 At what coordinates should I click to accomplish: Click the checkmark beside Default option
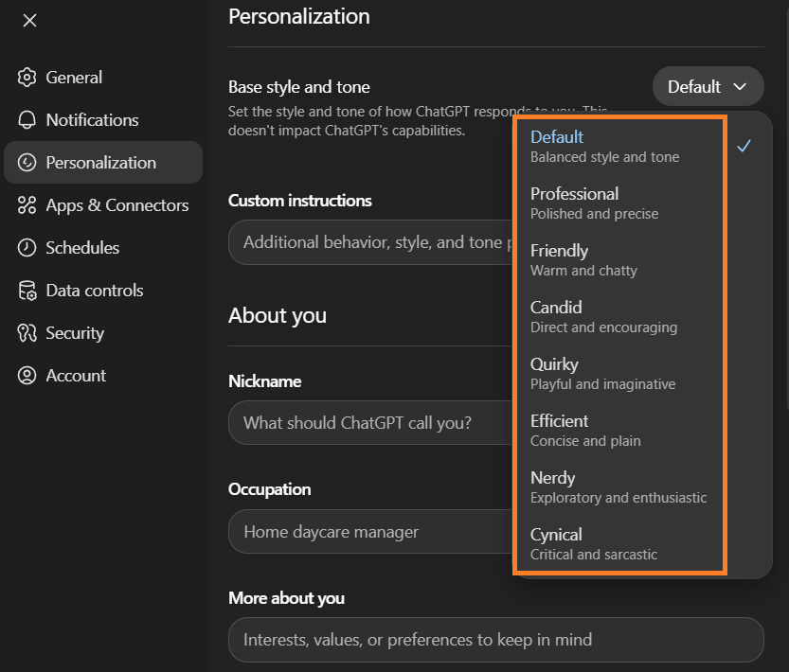point(744,147)
